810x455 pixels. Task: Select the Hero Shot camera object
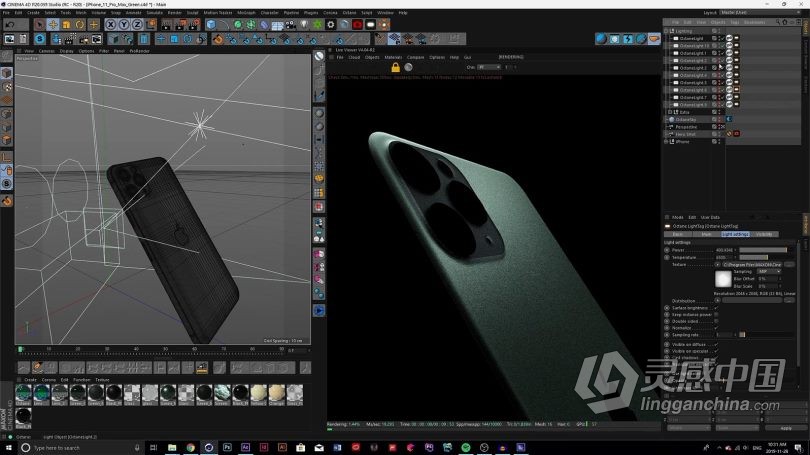point(686,134)
